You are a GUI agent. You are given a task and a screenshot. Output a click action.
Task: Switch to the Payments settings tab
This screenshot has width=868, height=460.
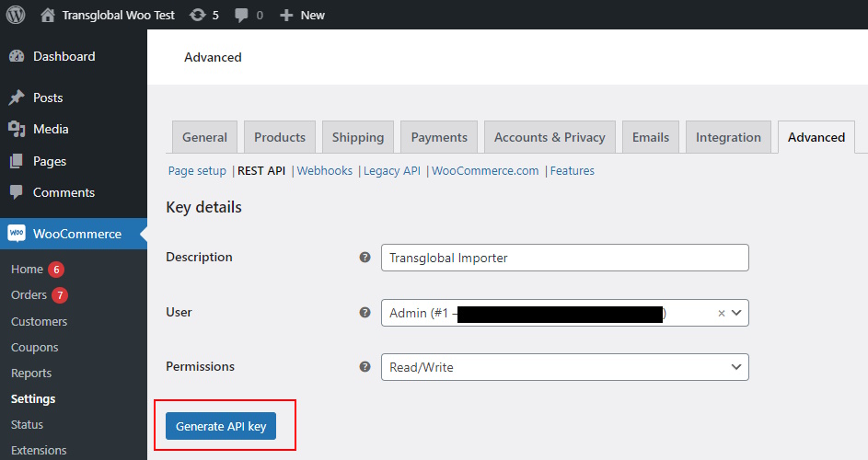tap(439, 137)
